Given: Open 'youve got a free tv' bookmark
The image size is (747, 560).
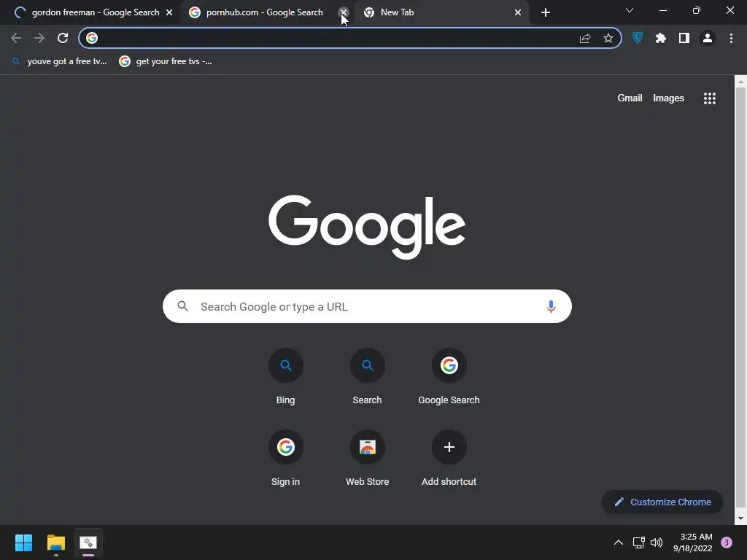Looking at the screenshot, I should tap(60, 61).
